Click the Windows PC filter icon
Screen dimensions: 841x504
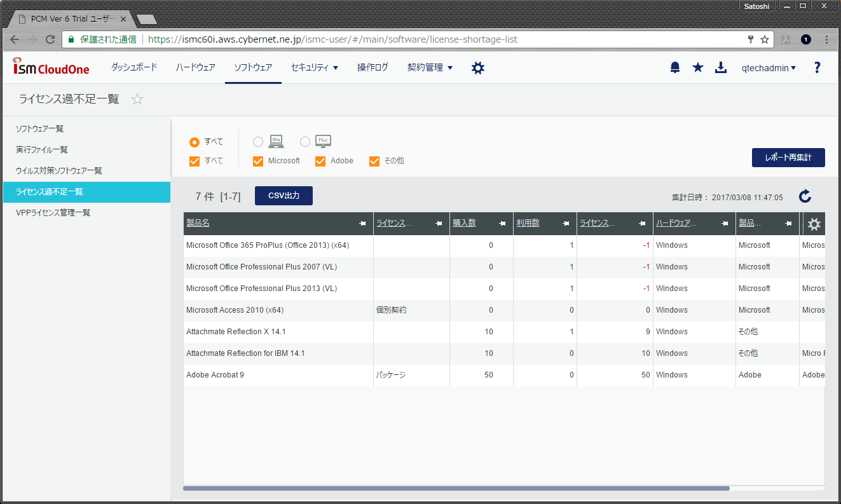click(276, 141)
